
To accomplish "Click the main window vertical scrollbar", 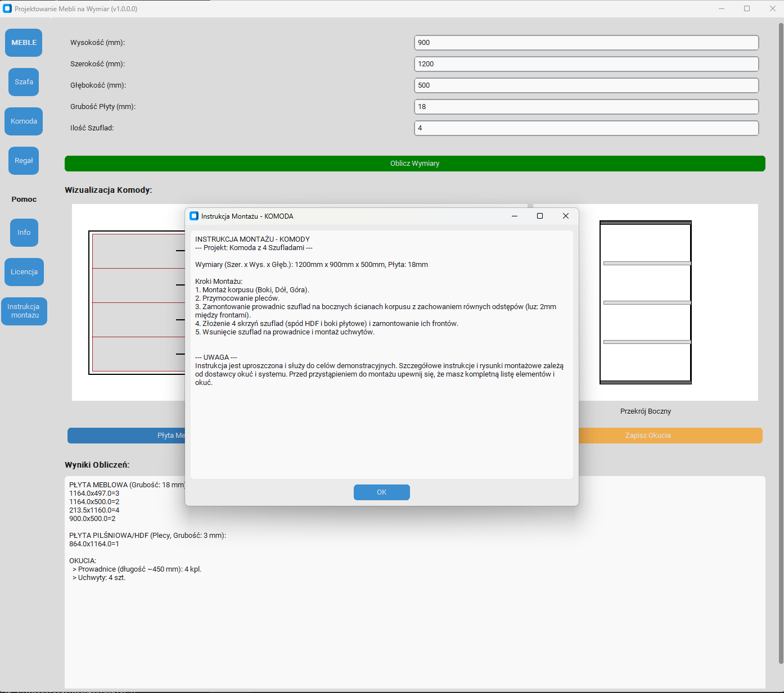I will pos(781,337).
